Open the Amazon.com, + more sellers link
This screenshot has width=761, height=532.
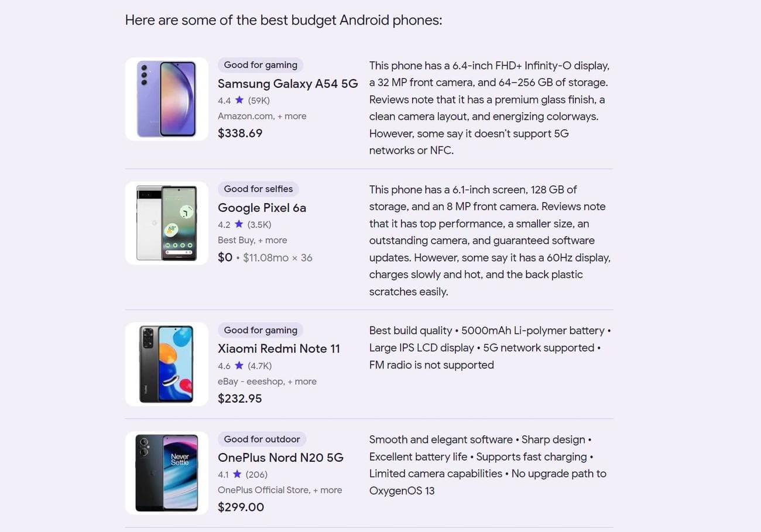point(262,116)
